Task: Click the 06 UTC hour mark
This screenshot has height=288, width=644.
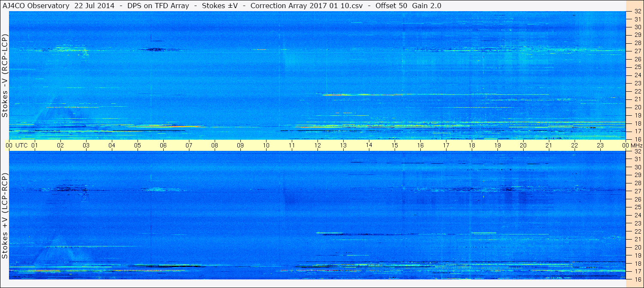Action: tap(163, 145)
